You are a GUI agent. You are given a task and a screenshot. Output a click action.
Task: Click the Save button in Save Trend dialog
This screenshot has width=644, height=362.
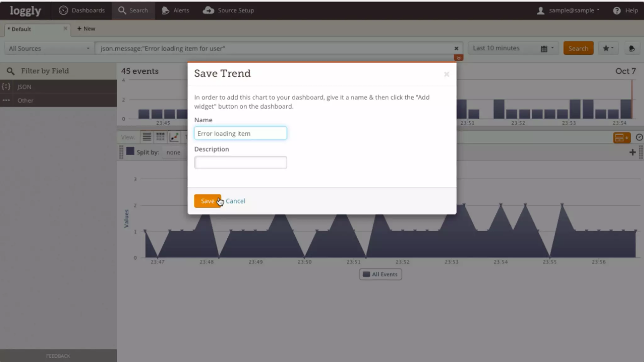pyautogui.click(x=207, y=201)
